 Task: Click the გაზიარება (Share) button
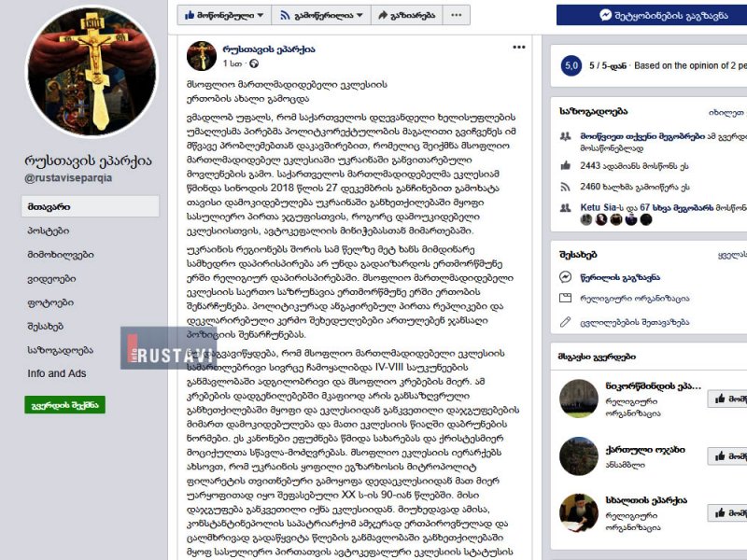point(406,15)
